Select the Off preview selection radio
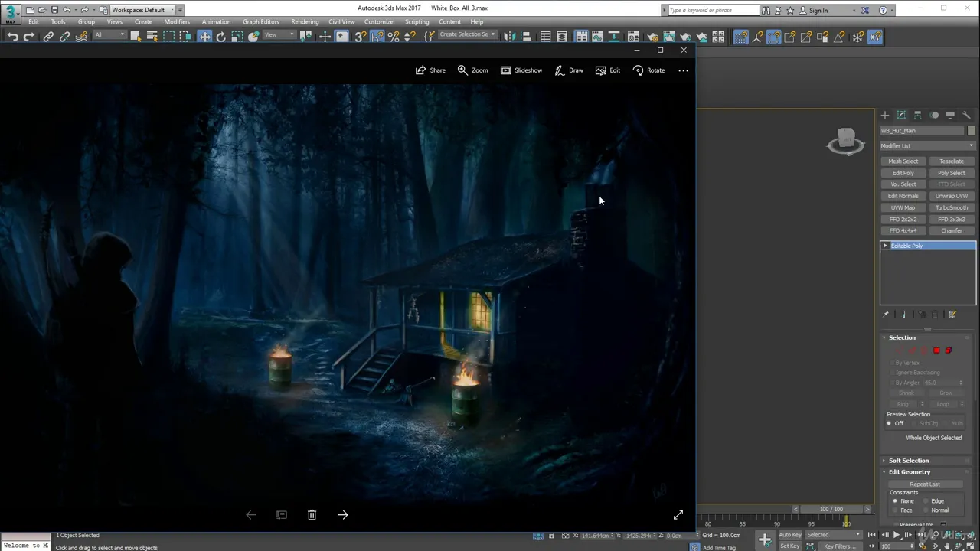The image size is (980, 551). pyautogui.click(x=890, y=423)
